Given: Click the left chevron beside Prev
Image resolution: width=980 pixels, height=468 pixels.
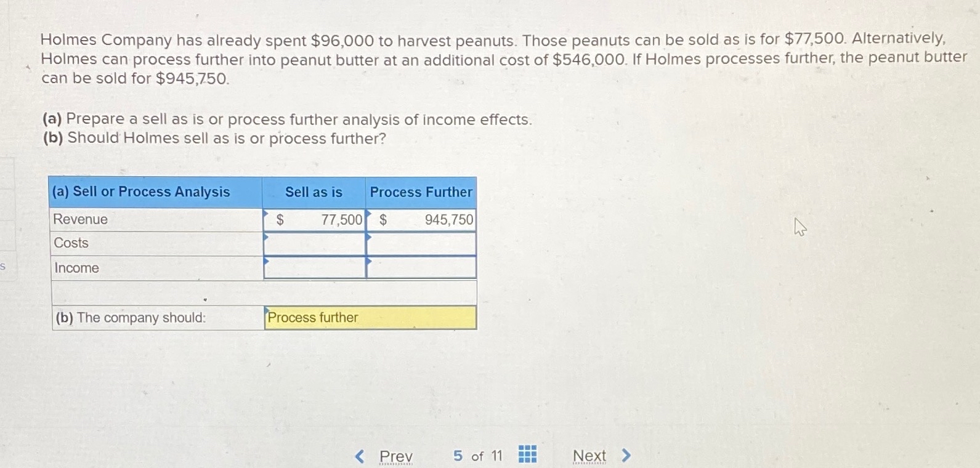Looking at the screenshot, I should [359, 456].
